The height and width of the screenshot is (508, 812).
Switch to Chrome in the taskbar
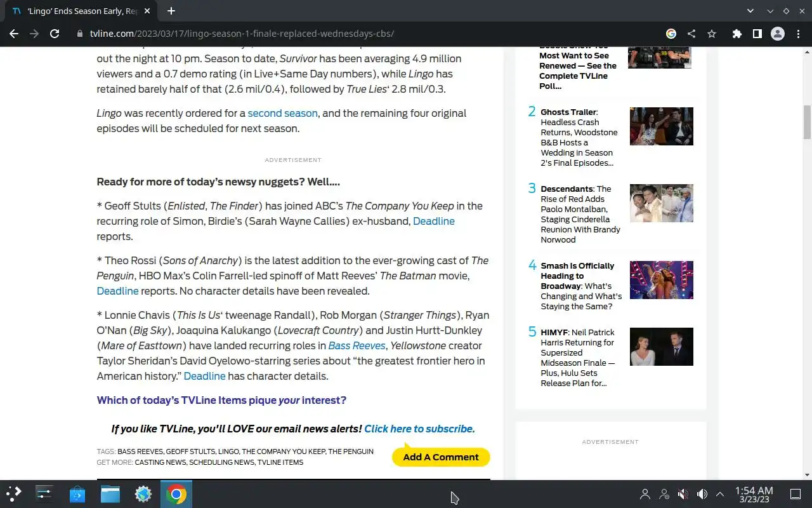click(x=176, y=493)
